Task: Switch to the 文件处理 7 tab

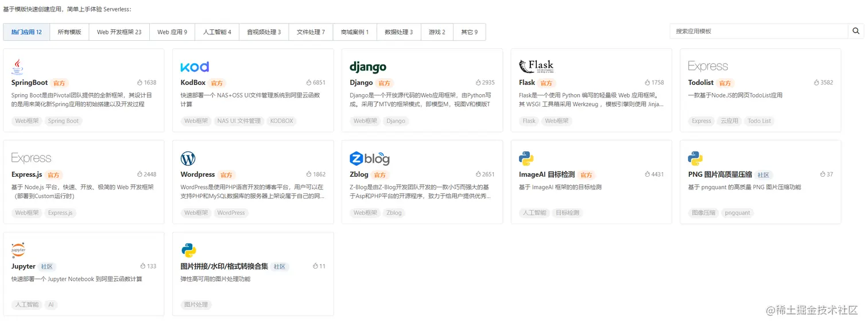Action: [x=311, y=32]
